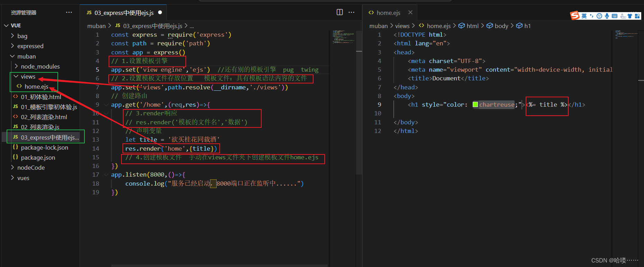Click <title>Document</title> line in home.ejs

[x=448, y=78]
